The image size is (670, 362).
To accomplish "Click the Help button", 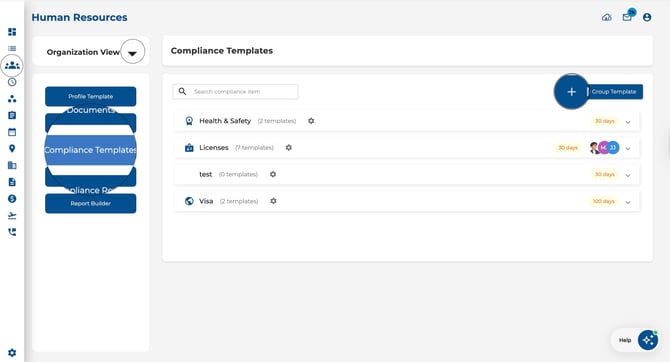I will point(625,340).
